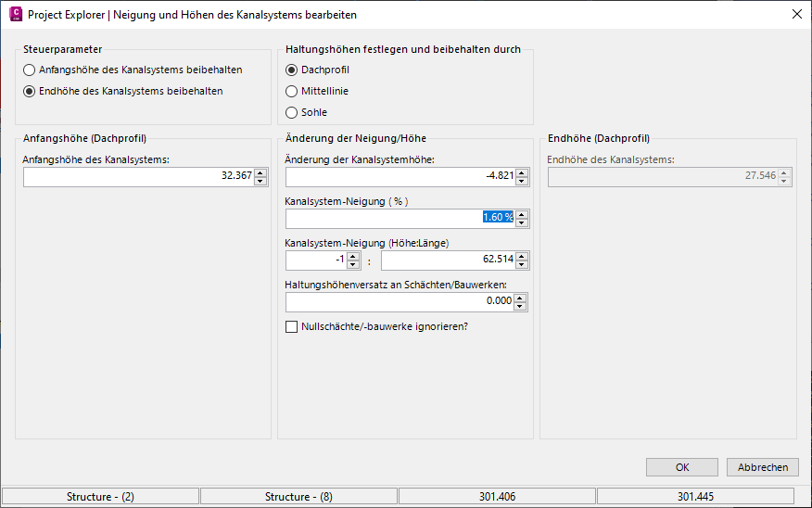Select Mittellinie radio button
Viewport: 812px width, 508px height.
coord(292,92)
